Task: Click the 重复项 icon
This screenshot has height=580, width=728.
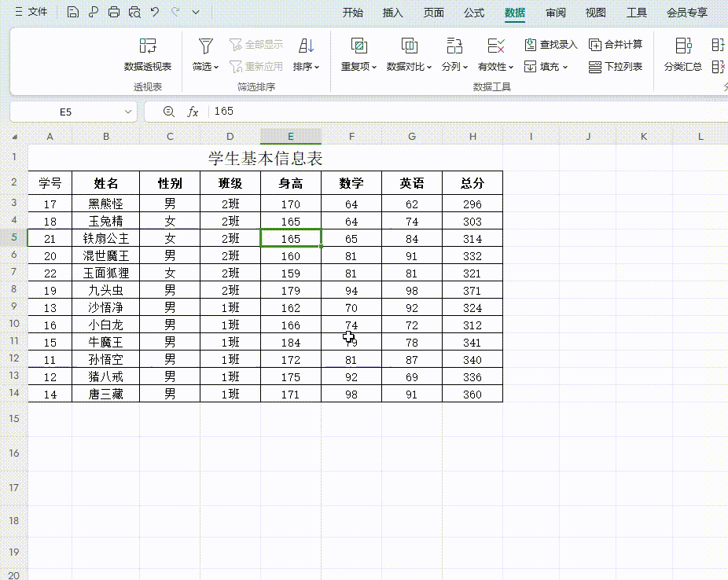Action: tap(359, 46)
